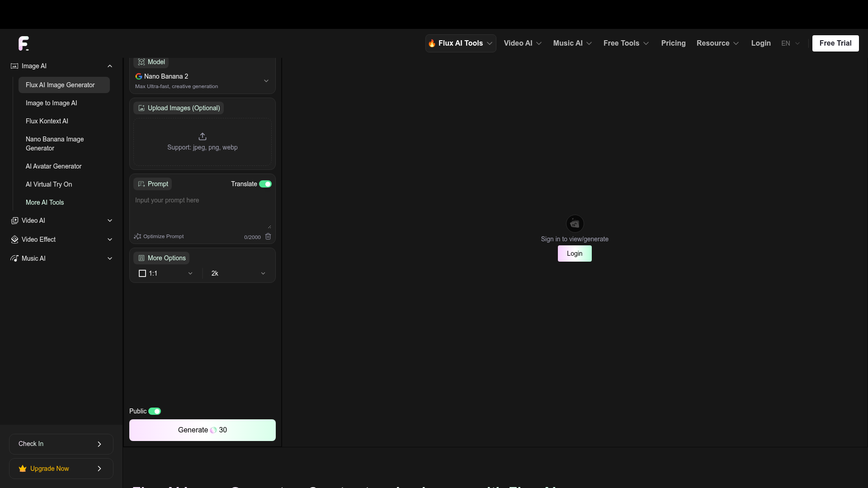The image size is (868, 488).
Task: Click the Music AI sidebar icon
Action: click(14, 258)
